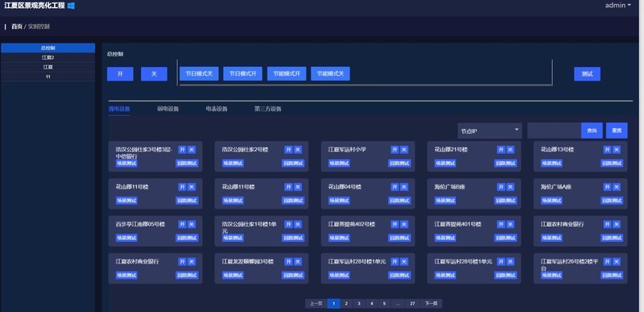Switch to the 第三方设备 tab

pos(268,109)
